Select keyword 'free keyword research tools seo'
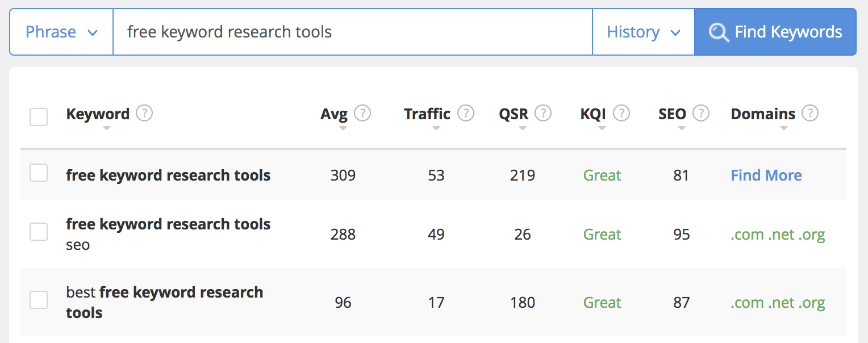 tap(168, 234)
